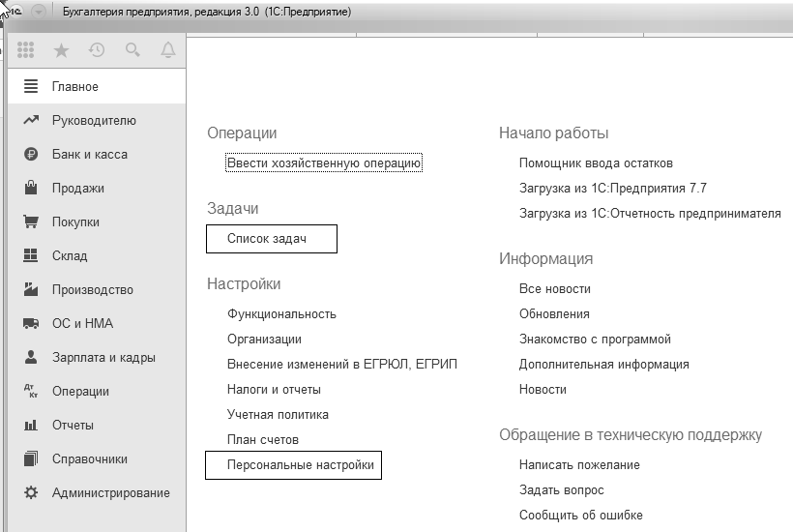Viewport: 793px width, 532px height.
Task: Click the Покупки shopping cart icon
Action: (31, 222)
